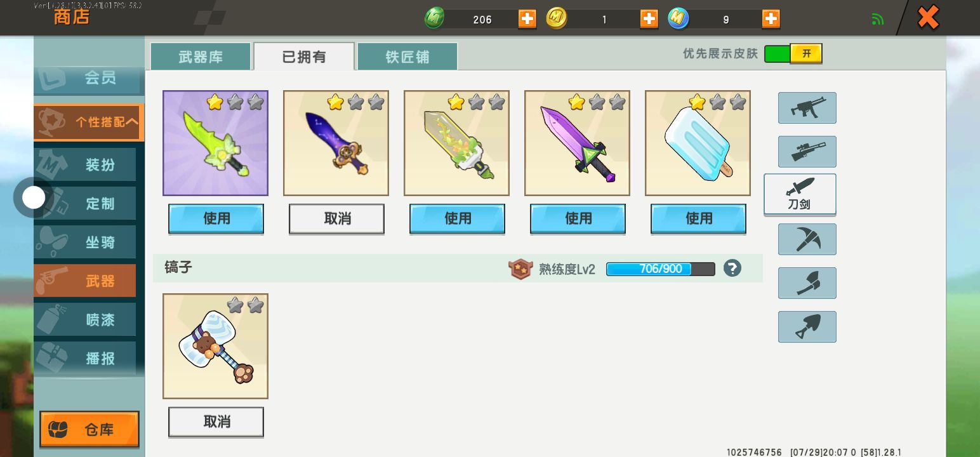Select the ice popsicle sword thumbnail

[698, 143]
